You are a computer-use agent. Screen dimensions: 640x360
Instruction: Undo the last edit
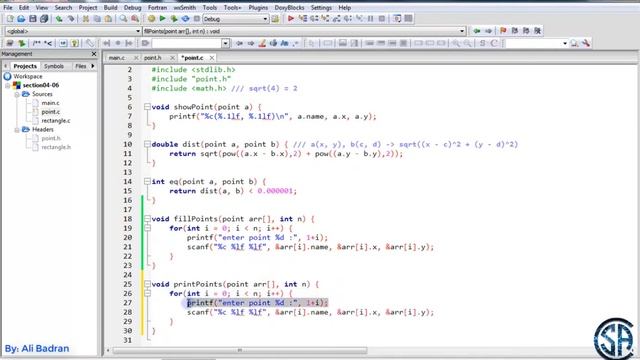click(59, 19)
